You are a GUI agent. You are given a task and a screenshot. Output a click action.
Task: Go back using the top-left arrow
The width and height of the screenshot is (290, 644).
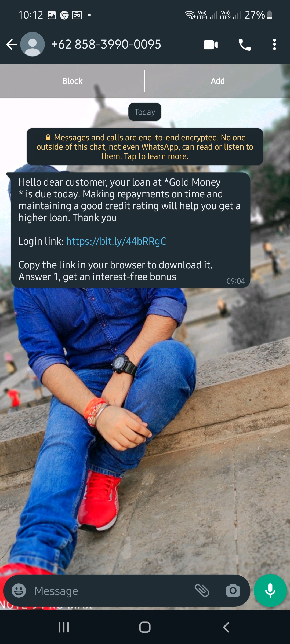(12, 45)
